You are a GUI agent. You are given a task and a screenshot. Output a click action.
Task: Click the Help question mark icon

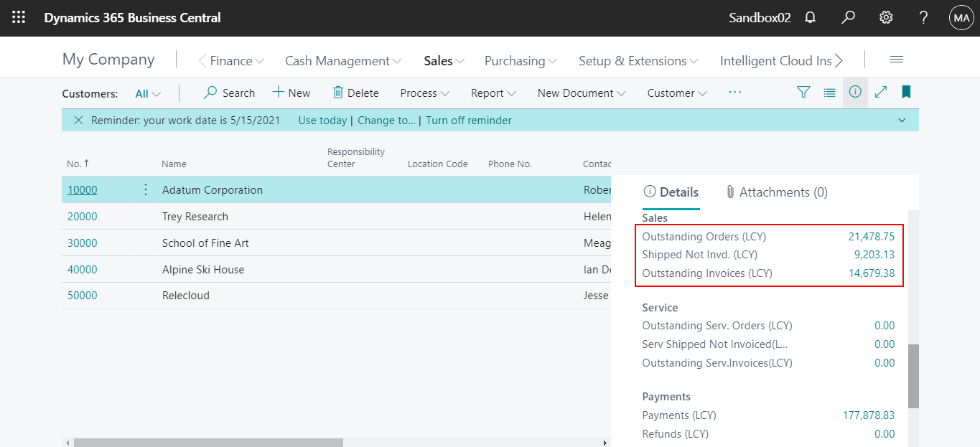tap(923, 18)
